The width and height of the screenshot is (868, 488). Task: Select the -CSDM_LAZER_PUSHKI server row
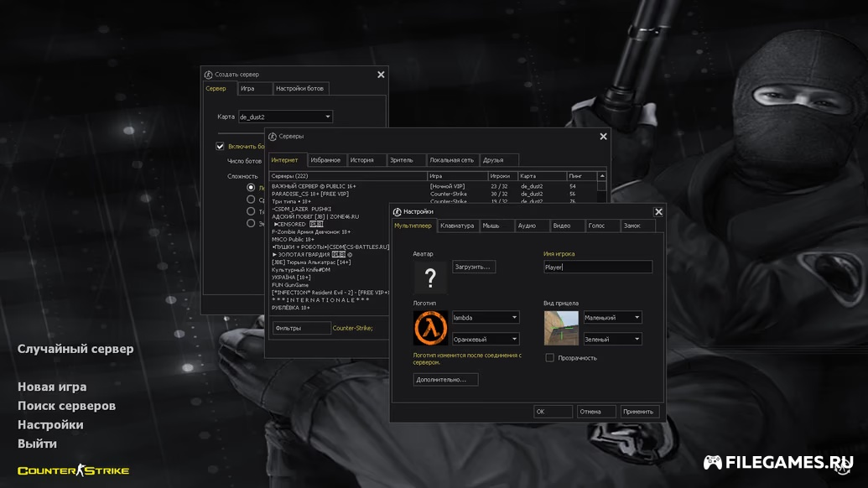[330, 209]
